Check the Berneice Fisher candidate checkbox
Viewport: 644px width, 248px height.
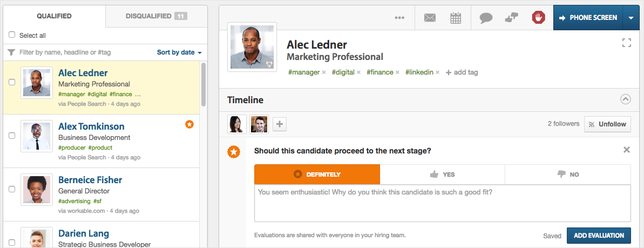[12, 189]
